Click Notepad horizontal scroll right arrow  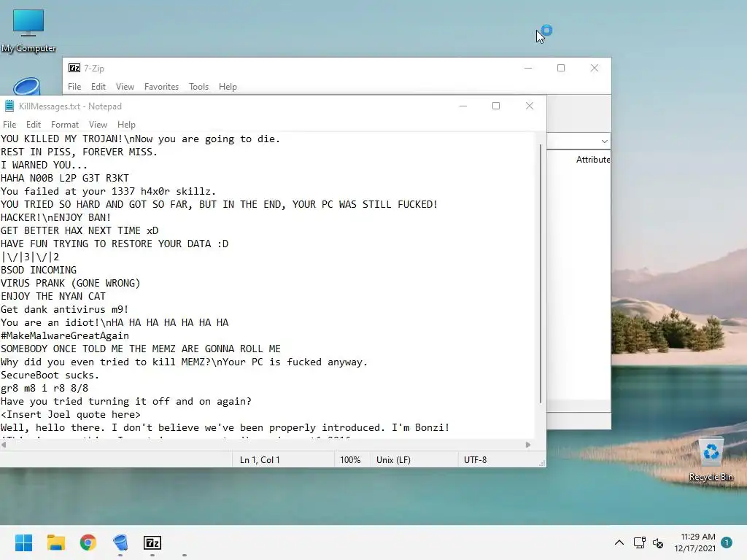[x=528, y=445]
